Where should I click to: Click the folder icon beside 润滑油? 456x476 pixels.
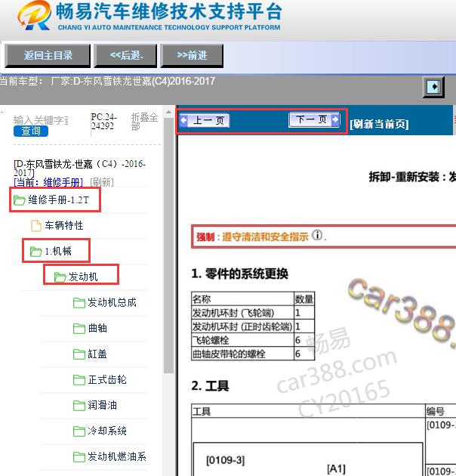click(x=79, y=406)
